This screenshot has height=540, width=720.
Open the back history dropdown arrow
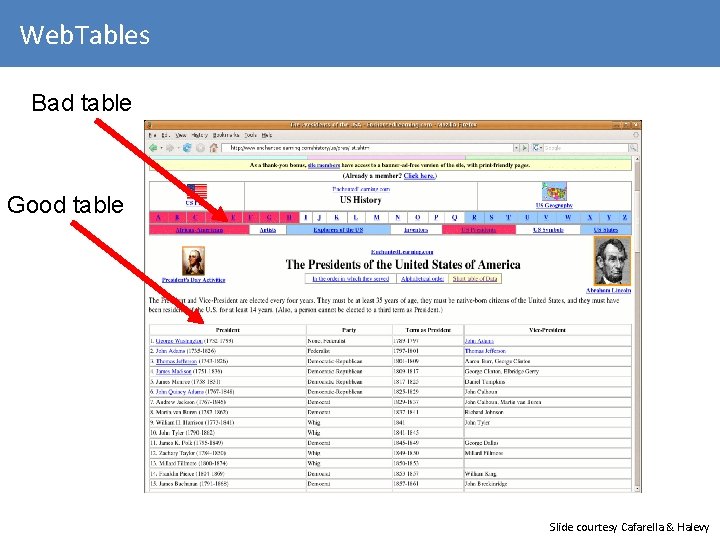tap(161, 148)
